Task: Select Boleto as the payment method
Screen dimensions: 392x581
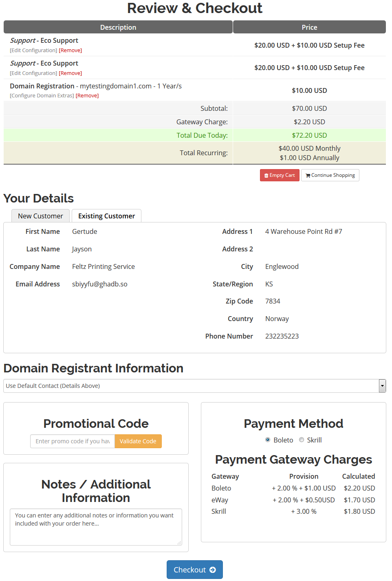Action: click(268, 440)
